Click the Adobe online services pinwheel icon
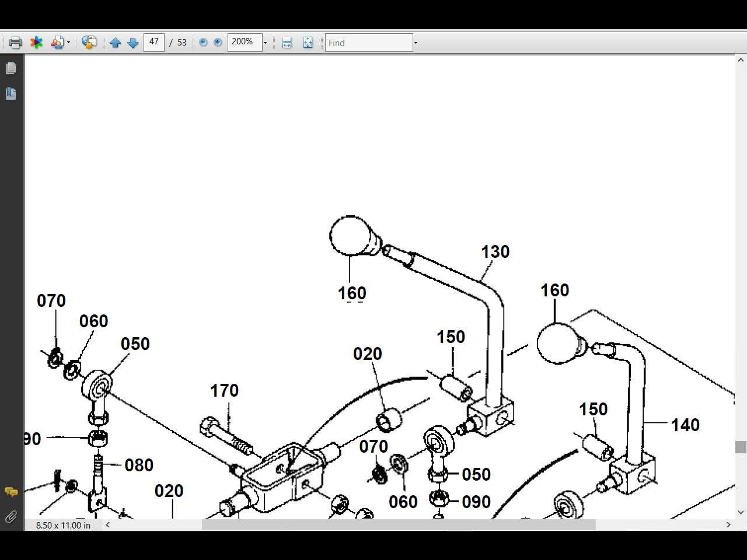This screenshot has height=560, width=747. (x=36, y=42)
